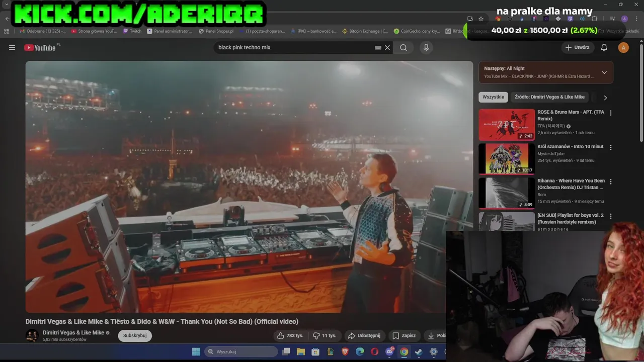Go to YouTube home via logo
Image resolution: width=644 pixels, height=362 pixels.
click(40, 48)
